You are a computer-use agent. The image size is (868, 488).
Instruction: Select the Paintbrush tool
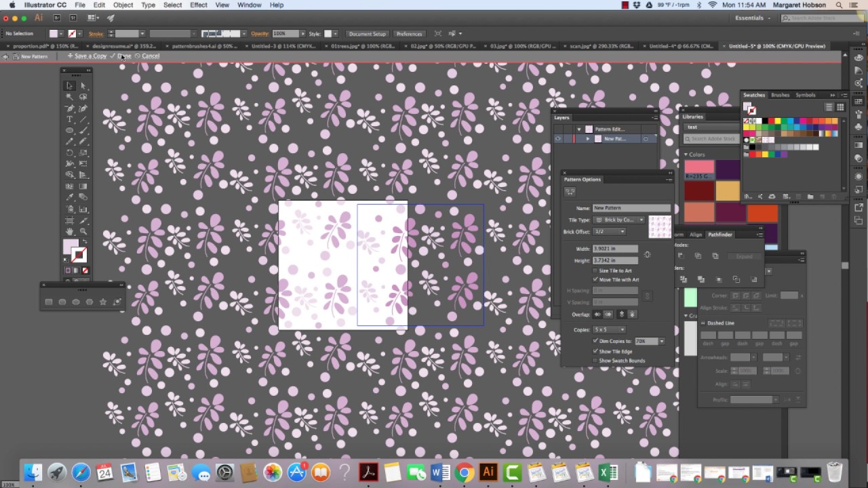[x=83, y=130]
